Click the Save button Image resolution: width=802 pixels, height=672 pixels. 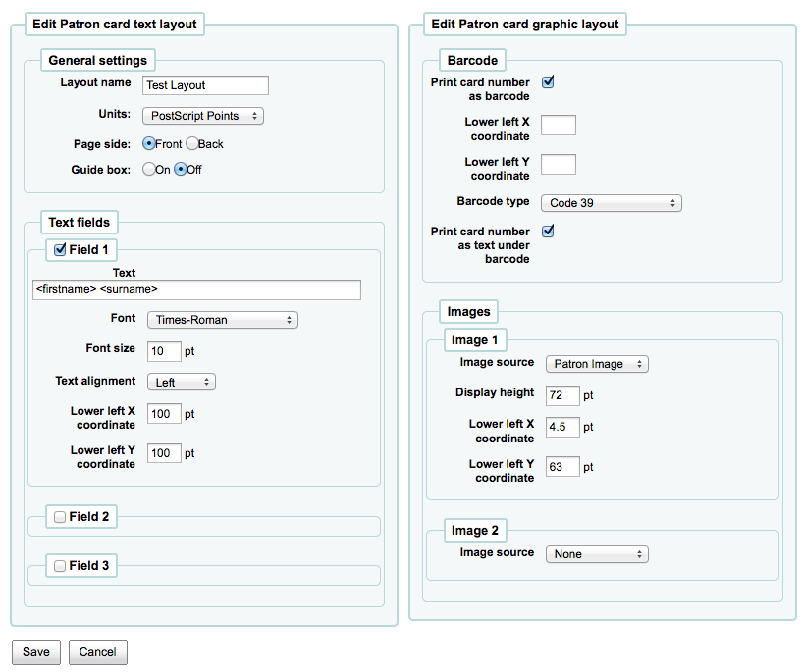click(x=36, y=652)
